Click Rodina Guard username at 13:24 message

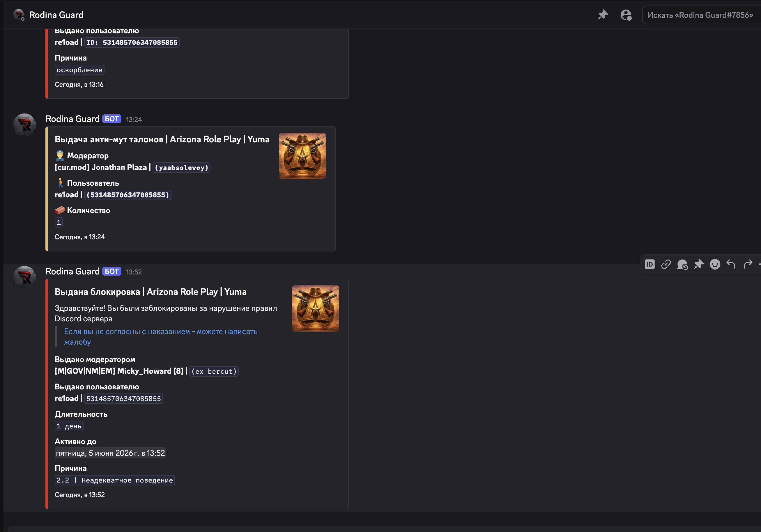pyautogui.click(x=72, y=119)
